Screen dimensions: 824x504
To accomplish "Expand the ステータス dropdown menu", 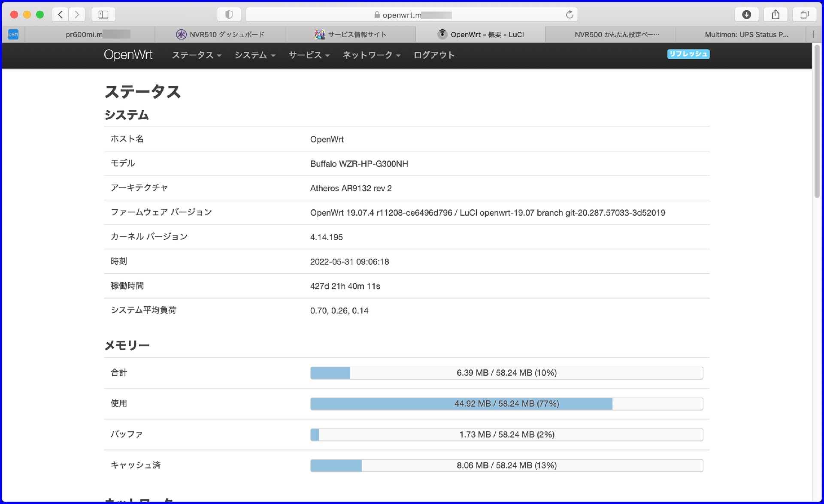I will [x=197, y=55].
